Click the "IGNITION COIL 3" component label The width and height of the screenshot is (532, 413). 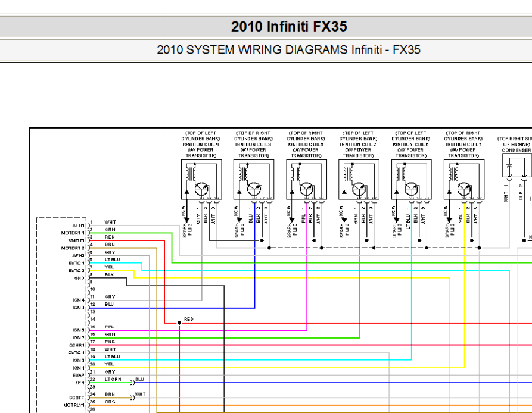pos(253,145)
